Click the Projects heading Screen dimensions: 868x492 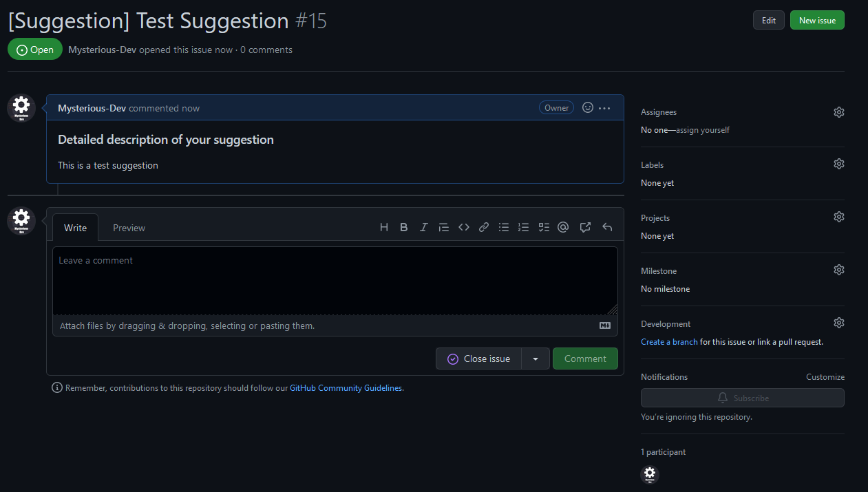click(655, 218)
